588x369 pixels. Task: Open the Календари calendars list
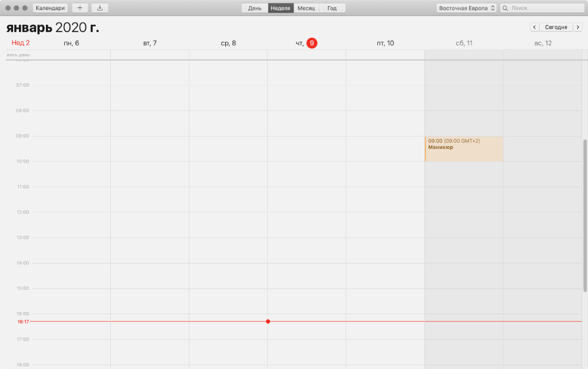(51, 8)
